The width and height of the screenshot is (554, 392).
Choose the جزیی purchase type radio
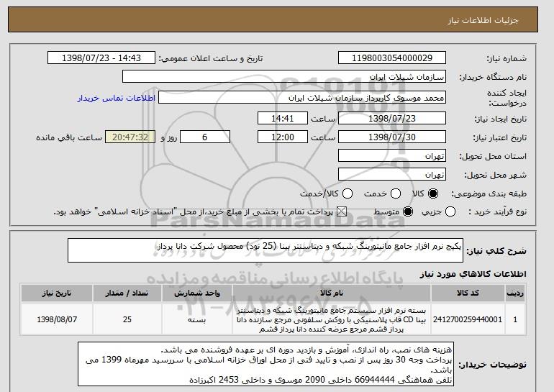(450, 212)
